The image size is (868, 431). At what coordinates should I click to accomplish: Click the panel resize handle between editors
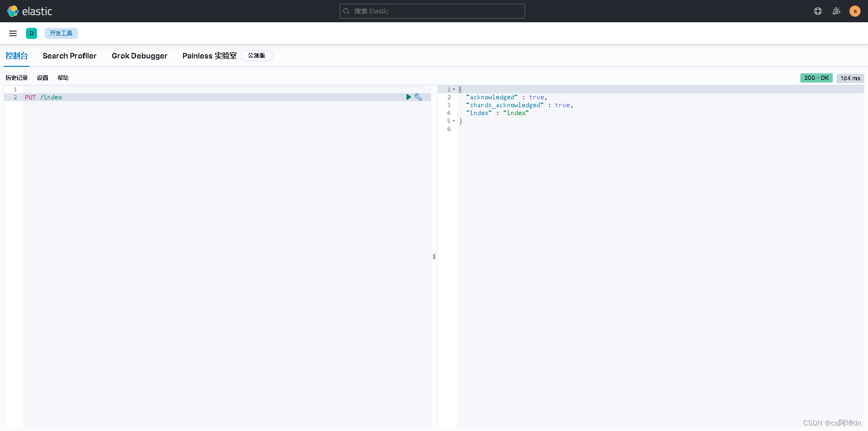pyautogui.click(x=434, y=257)
